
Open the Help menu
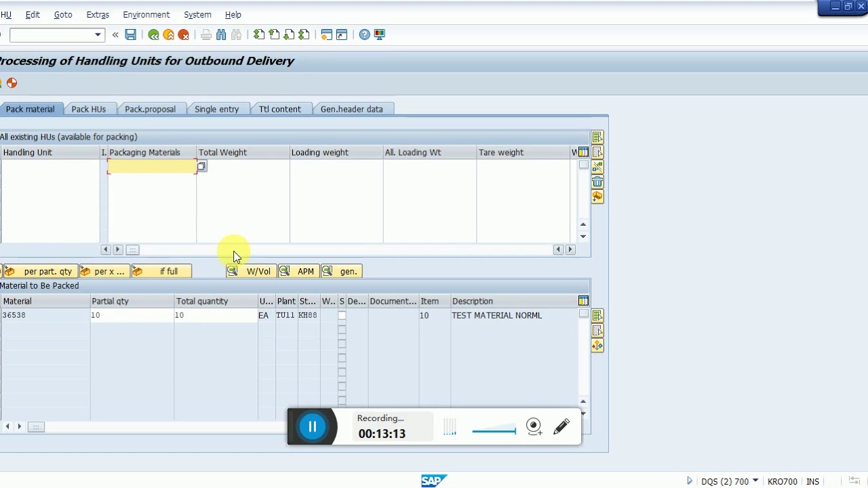coord(233,14)
